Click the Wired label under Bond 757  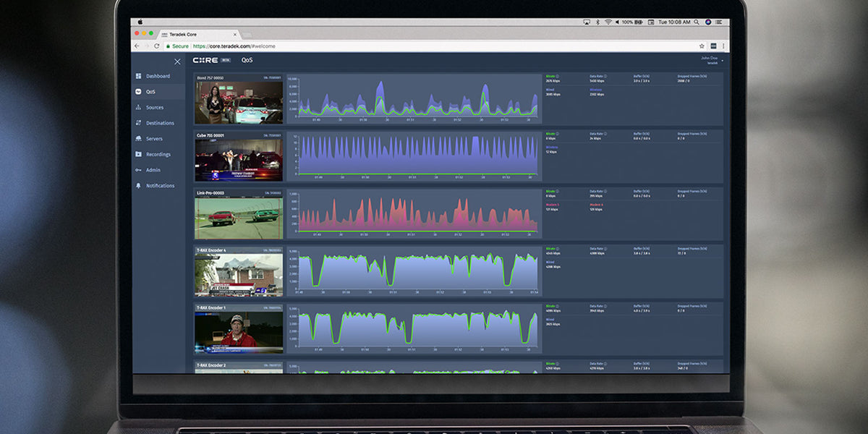(550, 90)
